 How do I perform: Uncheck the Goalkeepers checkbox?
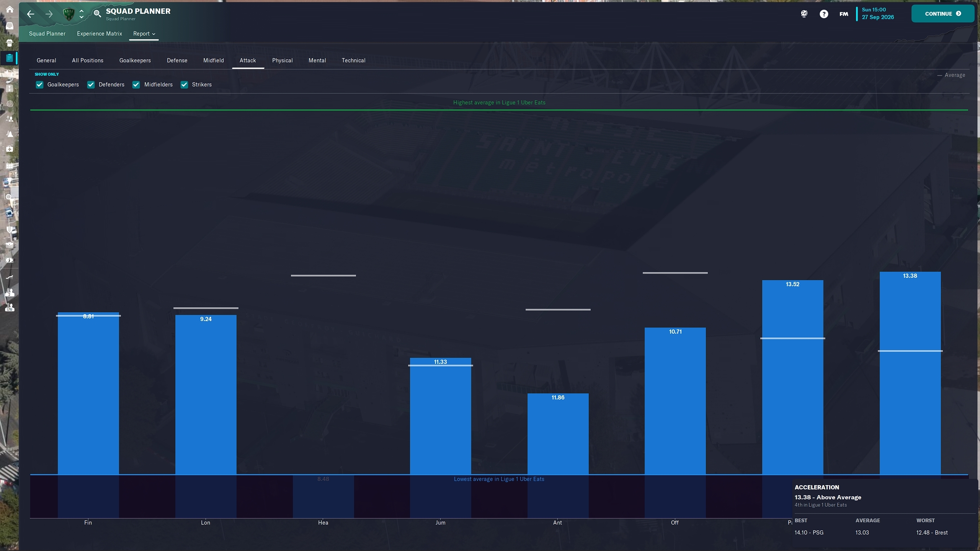coord(39,85)
